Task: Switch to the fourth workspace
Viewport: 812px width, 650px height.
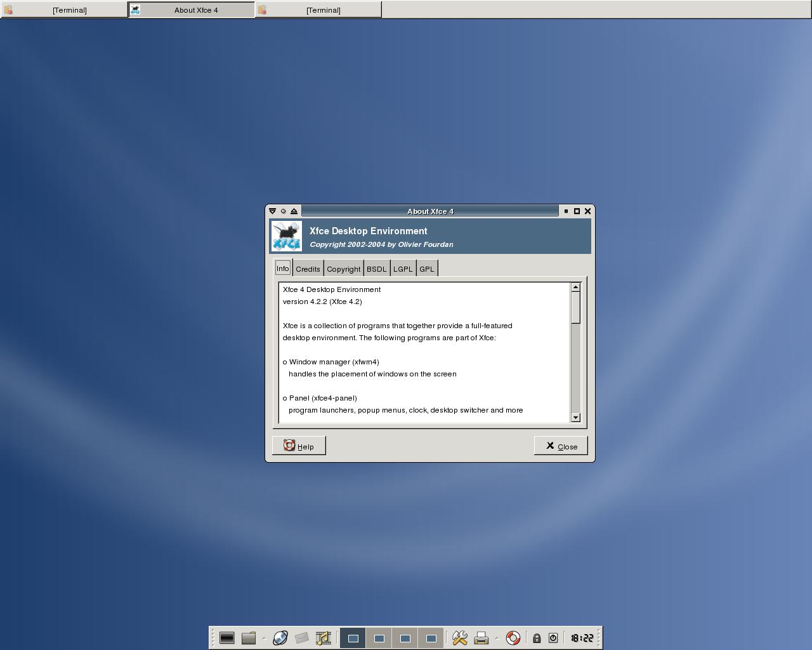Action: coord(431,638)
